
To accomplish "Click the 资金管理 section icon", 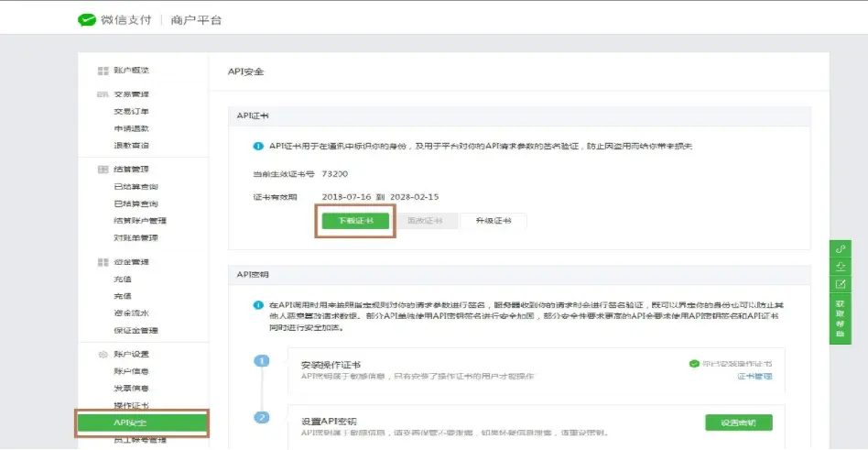I will click(103, 262).
